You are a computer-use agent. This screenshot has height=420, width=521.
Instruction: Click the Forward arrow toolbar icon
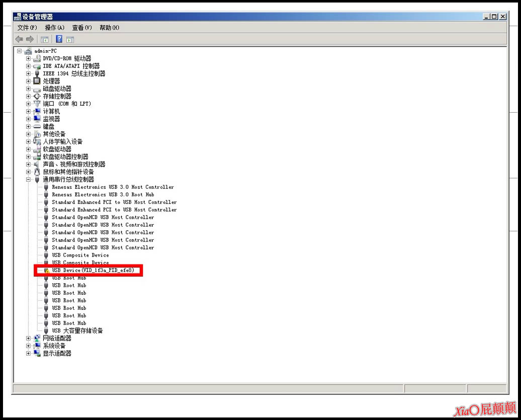[30, 39]
